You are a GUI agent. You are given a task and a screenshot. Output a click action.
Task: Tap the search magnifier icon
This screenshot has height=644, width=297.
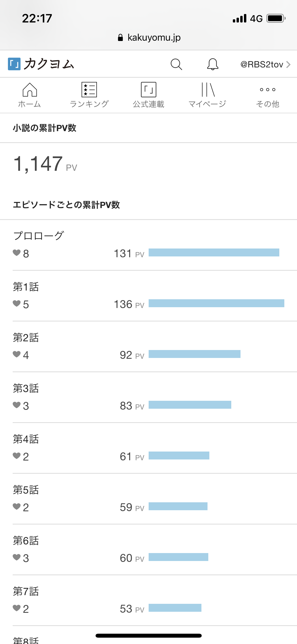point(176,64)
